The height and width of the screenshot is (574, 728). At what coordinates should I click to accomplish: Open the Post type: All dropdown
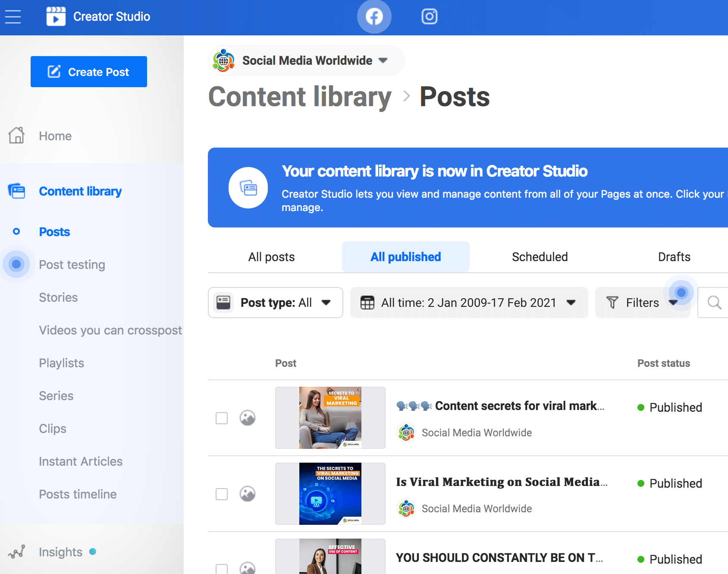pos(276,303)
